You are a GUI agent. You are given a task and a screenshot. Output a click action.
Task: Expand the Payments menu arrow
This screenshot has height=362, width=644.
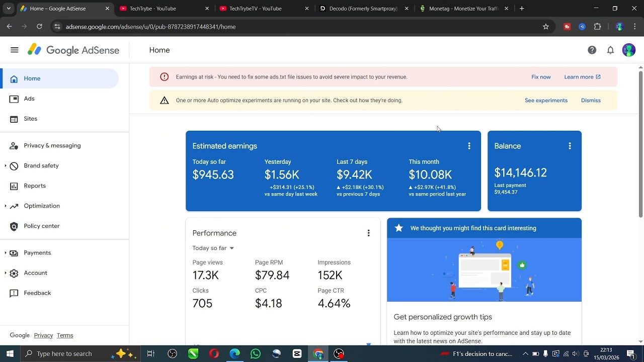[6, 252]
